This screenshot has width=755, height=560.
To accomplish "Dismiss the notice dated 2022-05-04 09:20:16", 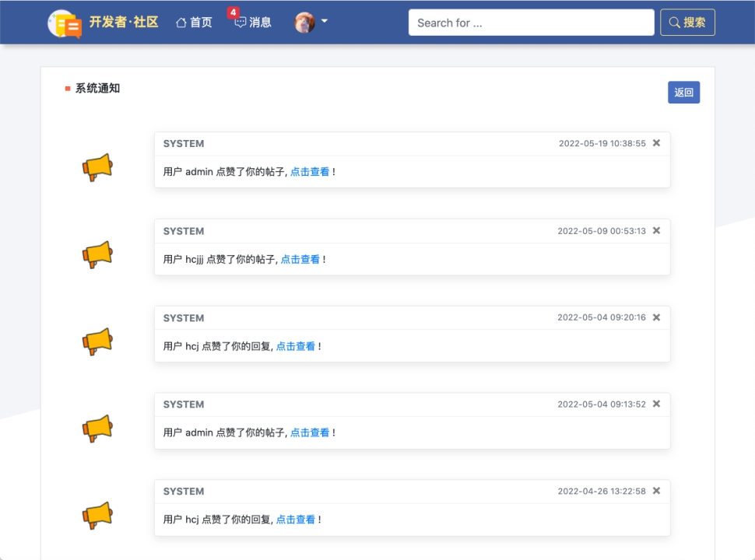I will pos(656,317).
